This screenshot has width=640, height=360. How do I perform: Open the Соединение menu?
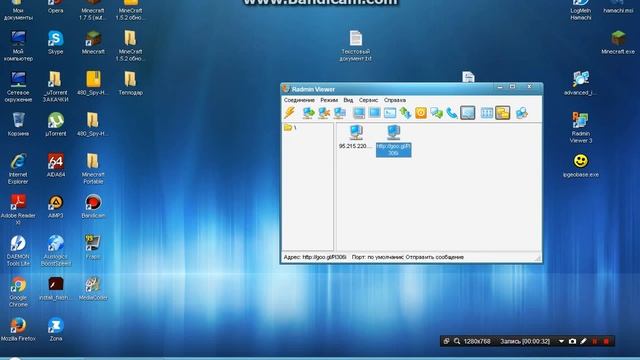tap(299, 100)
